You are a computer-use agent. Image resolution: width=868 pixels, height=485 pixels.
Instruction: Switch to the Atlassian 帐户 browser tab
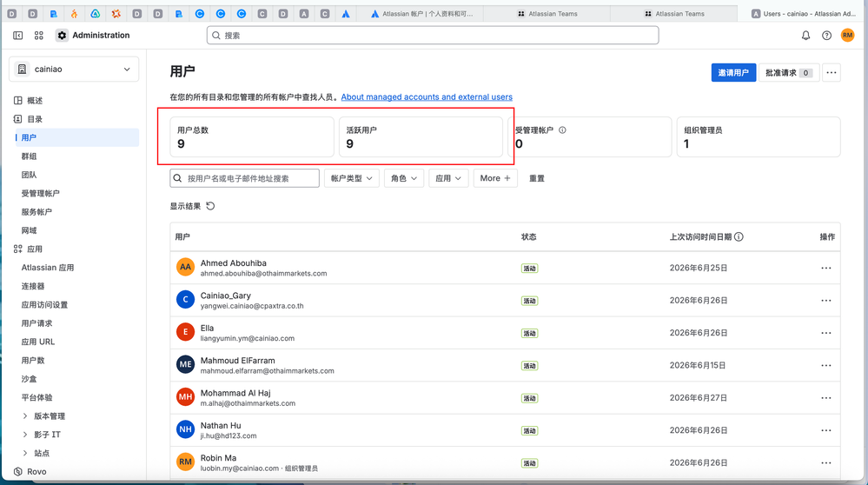(421, 14)
